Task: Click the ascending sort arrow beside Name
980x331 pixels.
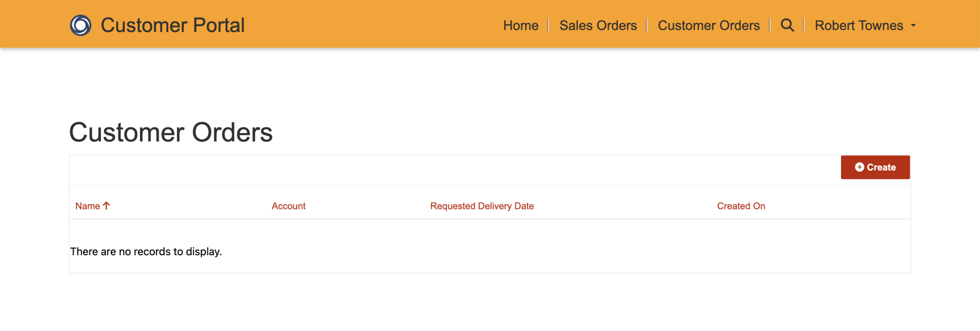Action: (x=106, y=206)
